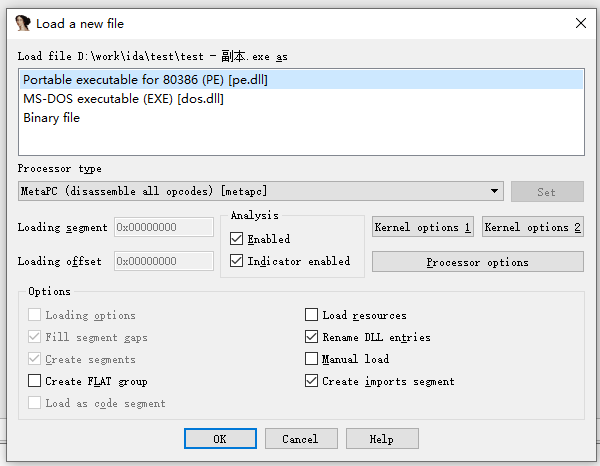The height and width of the screenshot is (466, 600).
Task: Enable the Create FLAT group checkbox
Action: click(34, 381)
